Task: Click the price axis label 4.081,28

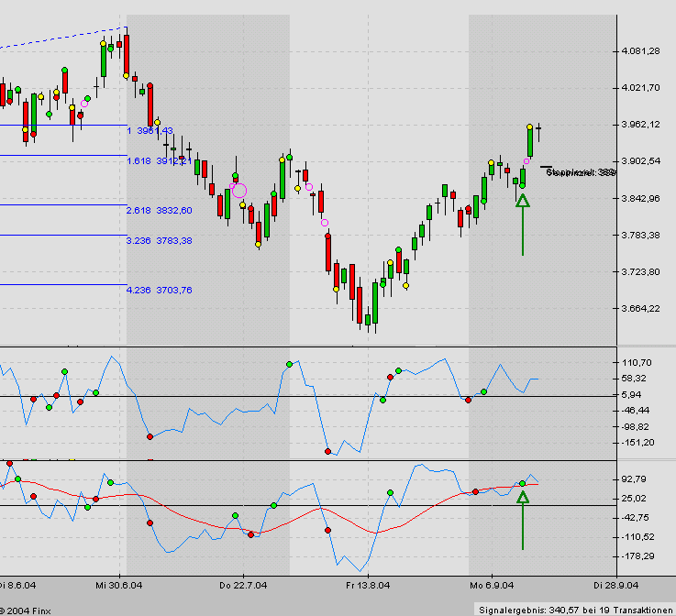Action: (x=640, y=51)
